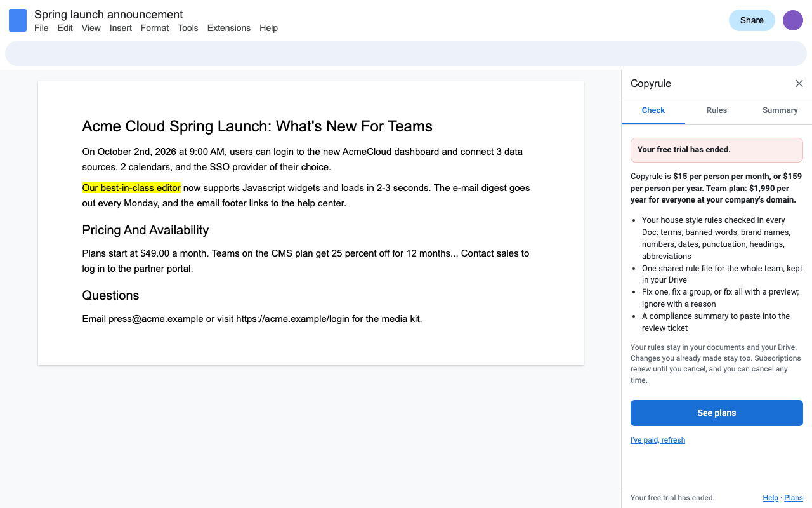Click the "I've paid, refresh" link

point(658,440)
